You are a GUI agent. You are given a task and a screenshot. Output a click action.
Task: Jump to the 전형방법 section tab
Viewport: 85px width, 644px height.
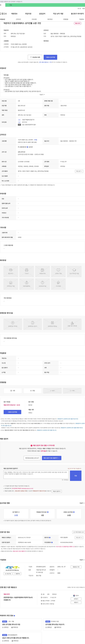pyautogui.click(x=66, y=19)
